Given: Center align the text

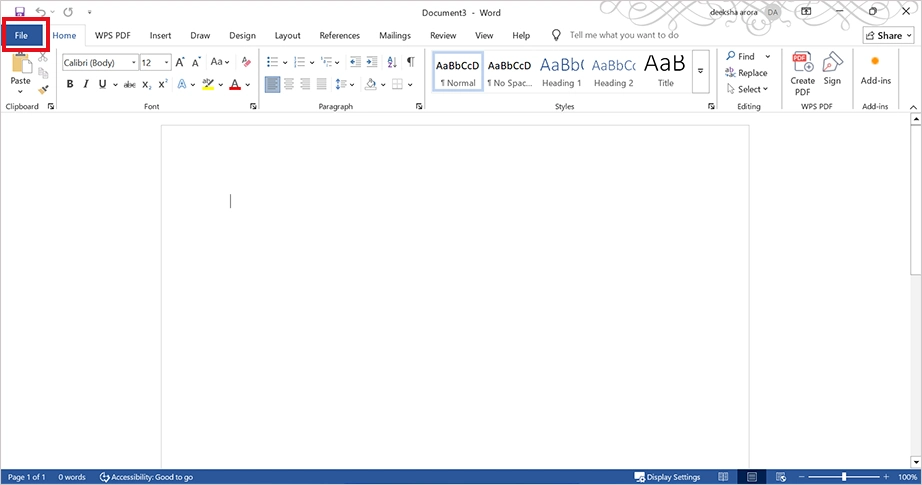Looking at the screenshot, I should pyautogui.click(x=289, y=84).
